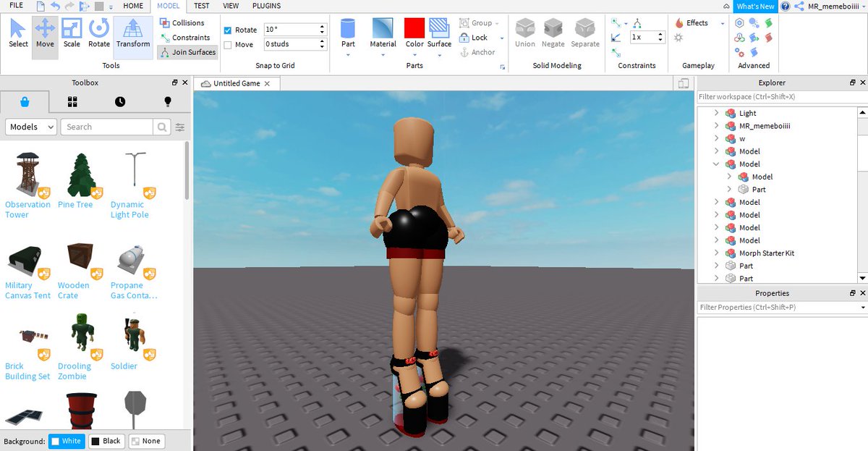Select the None background option

(146, 441)
